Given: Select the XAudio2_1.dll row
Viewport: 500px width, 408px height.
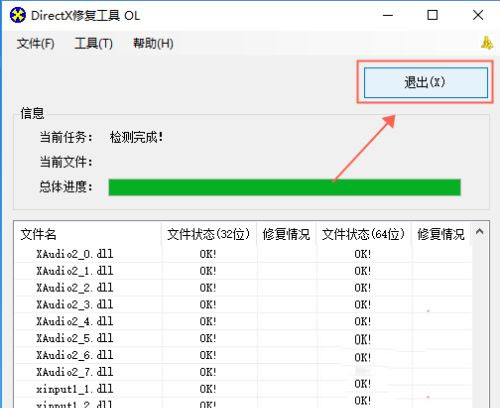Looking at the screenshot, I should 243,271.
